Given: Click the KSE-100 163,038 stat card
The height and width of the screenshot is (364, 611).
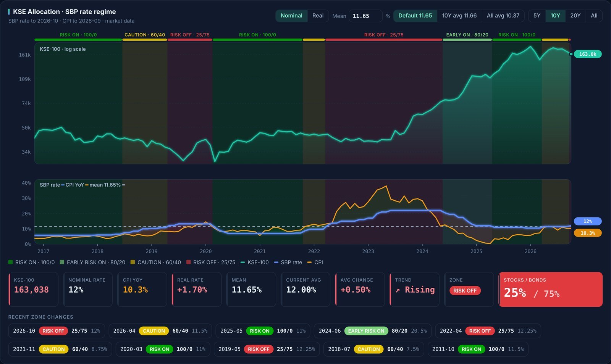Looking at the screenshot, I should pyautogui.click(x=34, y=289).
